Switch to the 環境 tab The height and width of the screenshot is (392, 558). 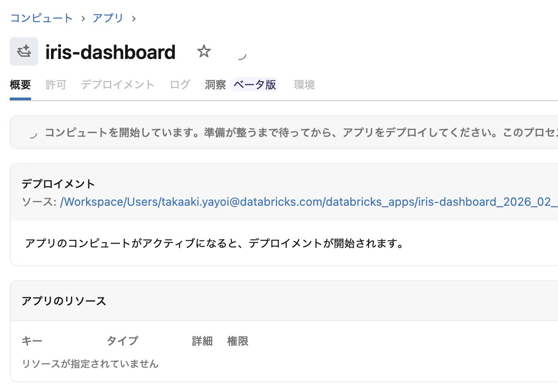coord(304,84)
